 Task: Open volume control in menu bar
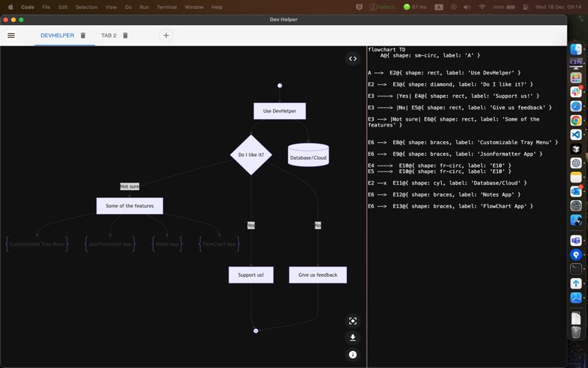pos(467,7)
